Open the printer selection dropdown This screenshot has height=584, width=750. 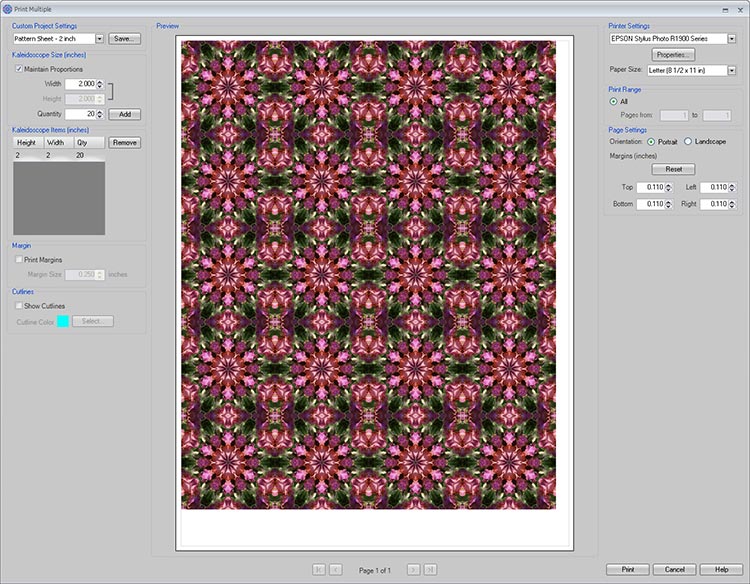tap(732, 39)
